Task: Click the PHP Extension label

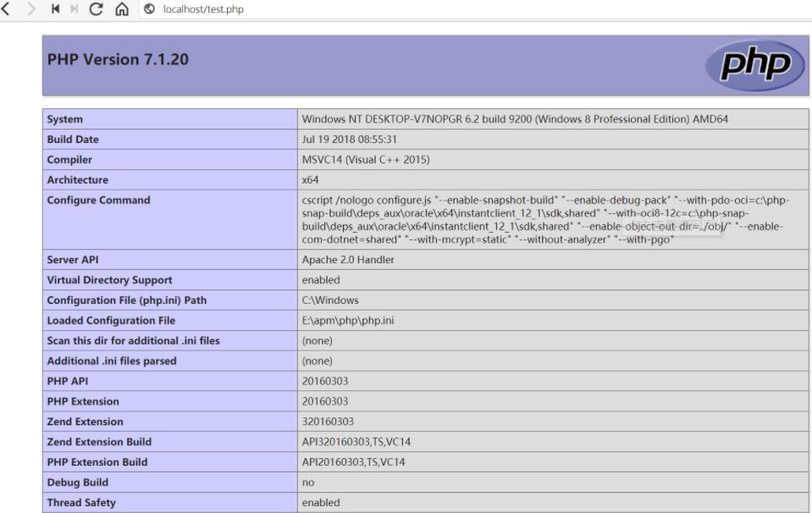Action: 83,401
